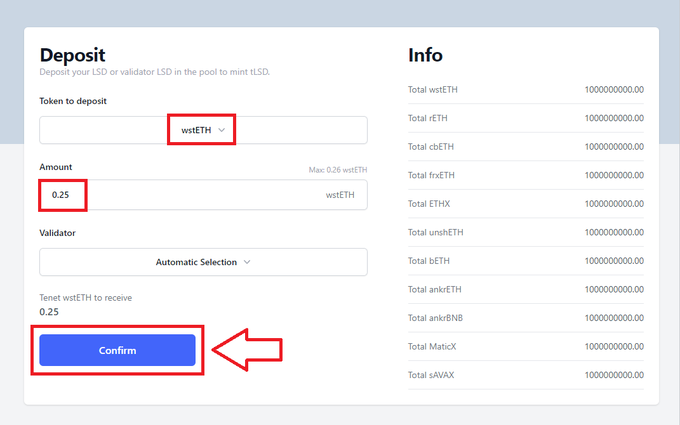Click the 'Total unshETH' row label
The width and height of the screenshot is (680, 425).
pyautogui.click(x=435, y=232)
